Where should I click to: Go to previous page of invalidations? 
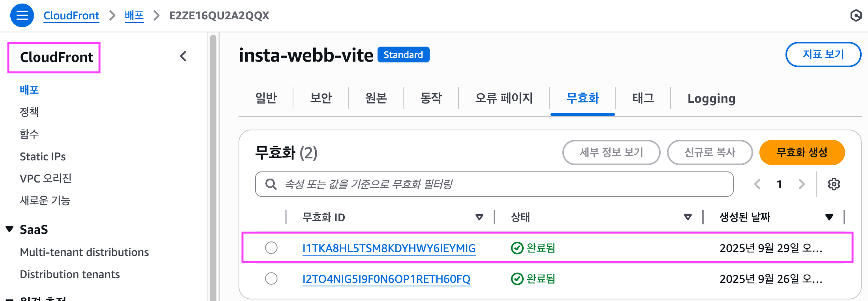(757, 184)
